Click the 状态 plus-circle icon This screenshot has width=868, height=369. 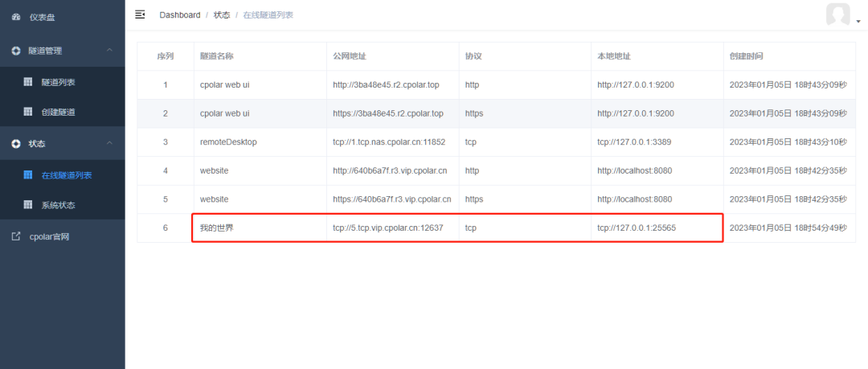pos(16,143)
